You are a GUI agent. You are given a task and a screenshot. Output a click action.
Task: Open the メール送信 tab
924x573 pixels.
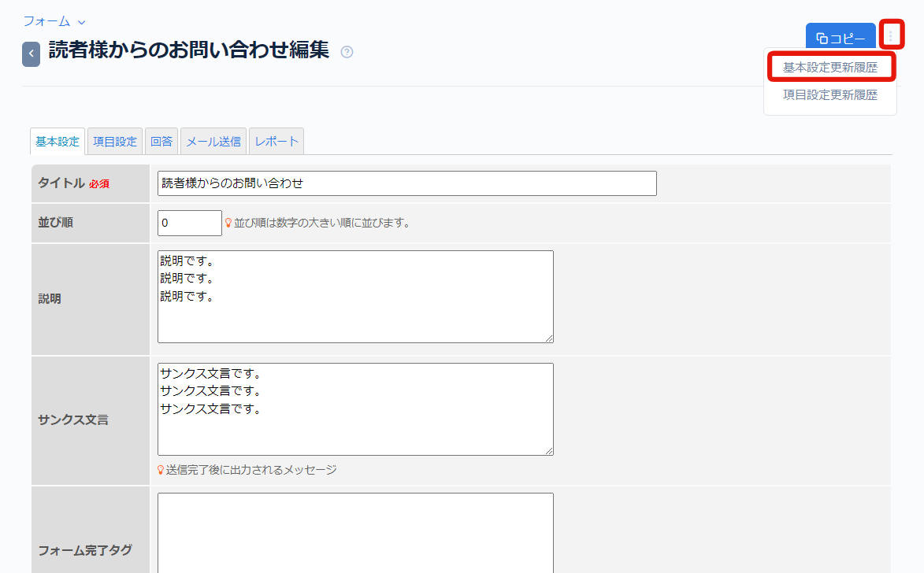(213, 142)
